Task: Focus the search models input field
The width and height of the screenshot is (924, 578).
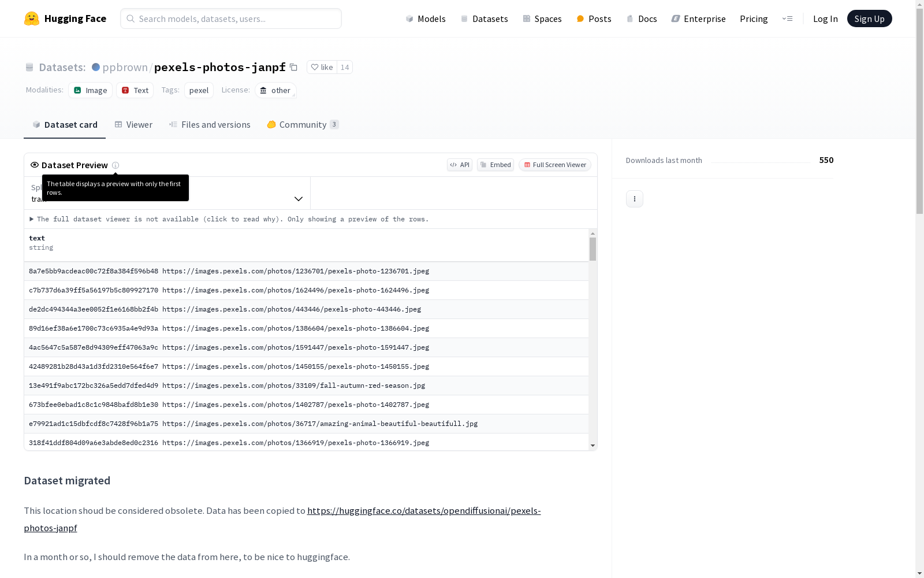Action: click(x=231, y=18)
